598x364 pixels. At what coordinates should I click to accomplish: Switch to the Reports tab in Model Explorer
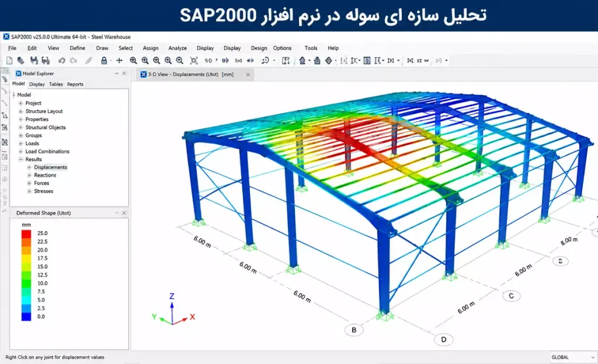point(75,84)
